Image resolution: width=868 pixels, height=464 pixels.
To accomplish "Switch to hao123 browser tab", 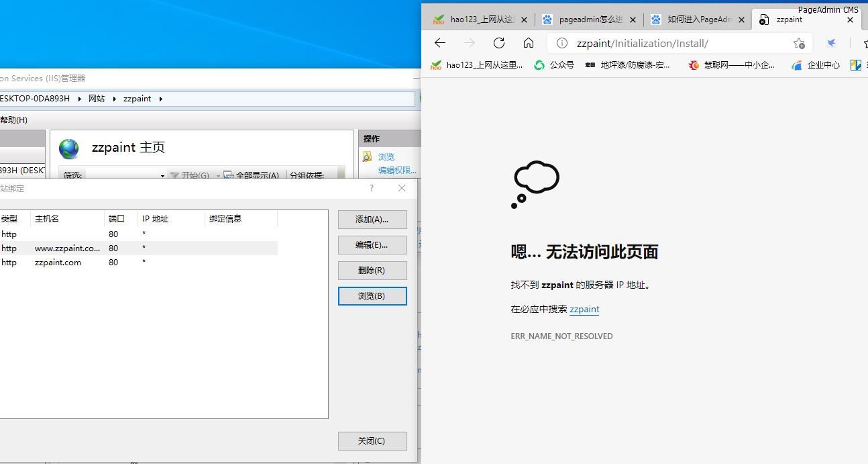I will (480, 19).
